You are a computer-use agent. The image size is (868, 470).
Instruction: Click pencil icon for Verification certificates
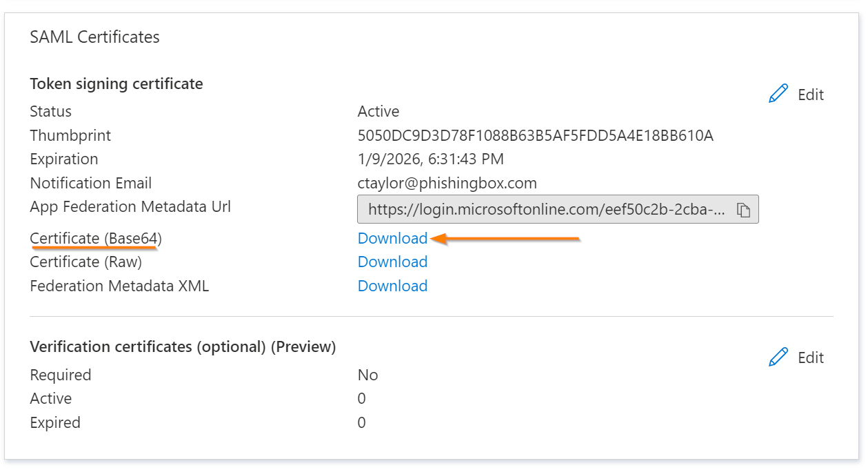[778, 358]
